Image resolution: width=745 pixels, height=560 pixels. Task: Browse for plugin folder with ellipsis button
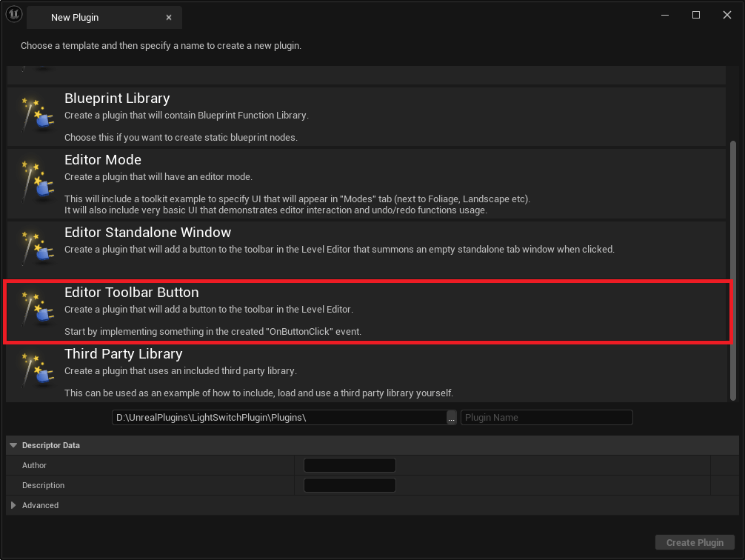(452, 418)
